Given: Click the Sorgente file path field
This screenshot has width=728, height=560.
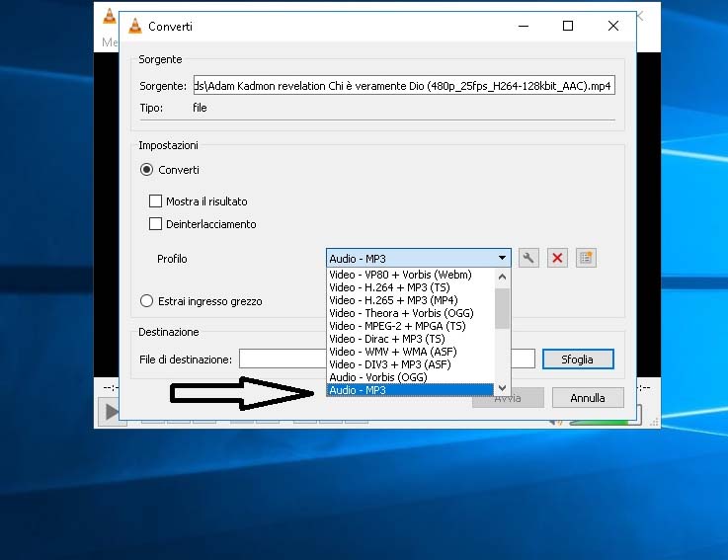Looking at the screenshot, I should pos(404,86).
